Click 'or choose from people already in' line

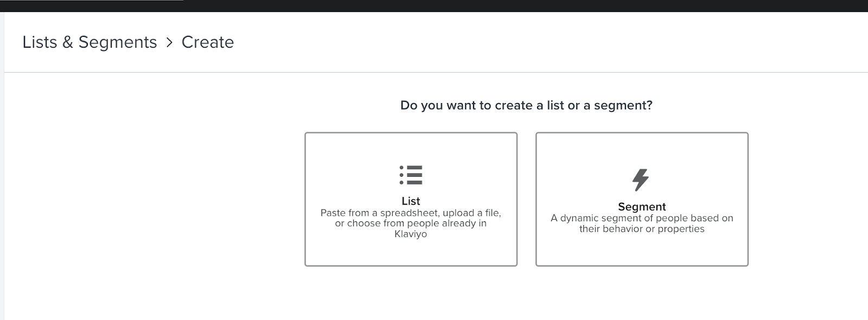pos(411,223)
